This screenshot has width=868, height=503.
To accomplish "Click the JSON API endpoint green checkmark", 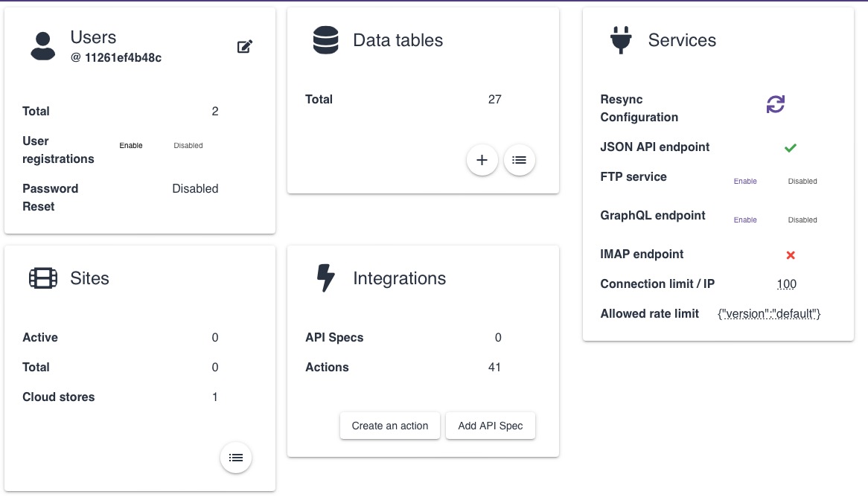I will (x=791, y=147).
